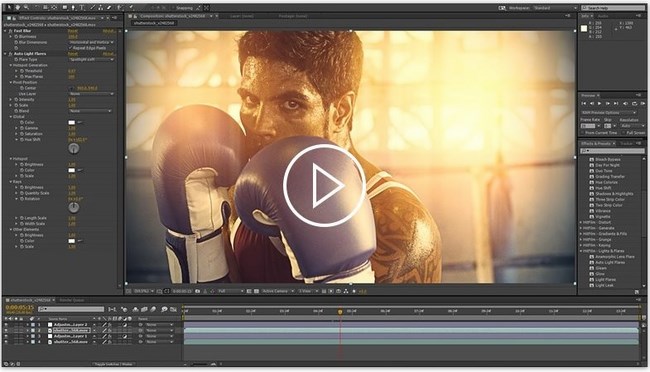
Task: Select the Pen tool
Action: coord(73,7)
